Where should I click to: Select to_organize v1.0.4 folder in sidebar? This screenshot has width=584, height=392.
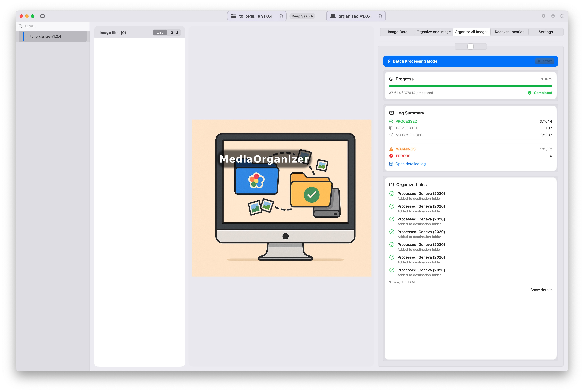click(45, 37)
